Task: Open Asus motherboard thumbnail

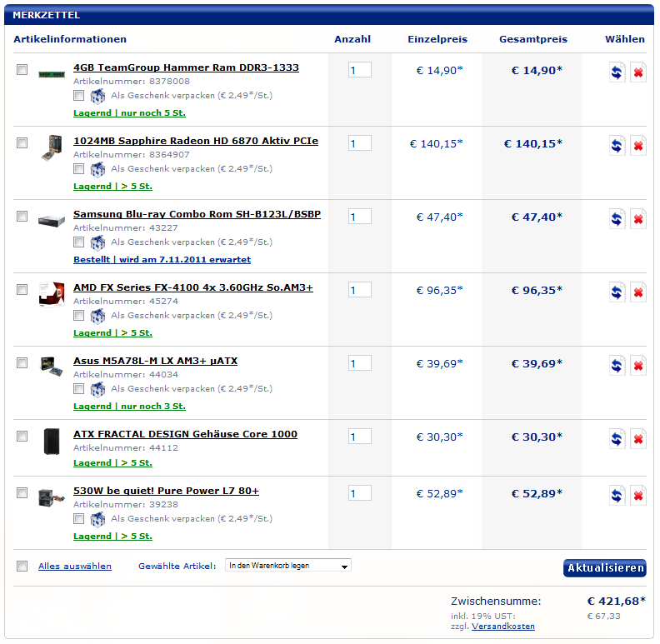Action: click(x=52, y=367)
